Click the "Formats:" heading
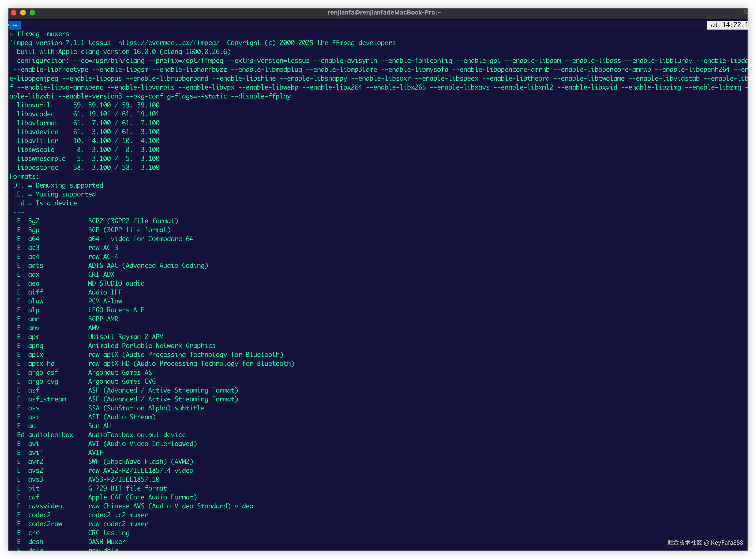756x559 pixels. click(x=24, y=176)
